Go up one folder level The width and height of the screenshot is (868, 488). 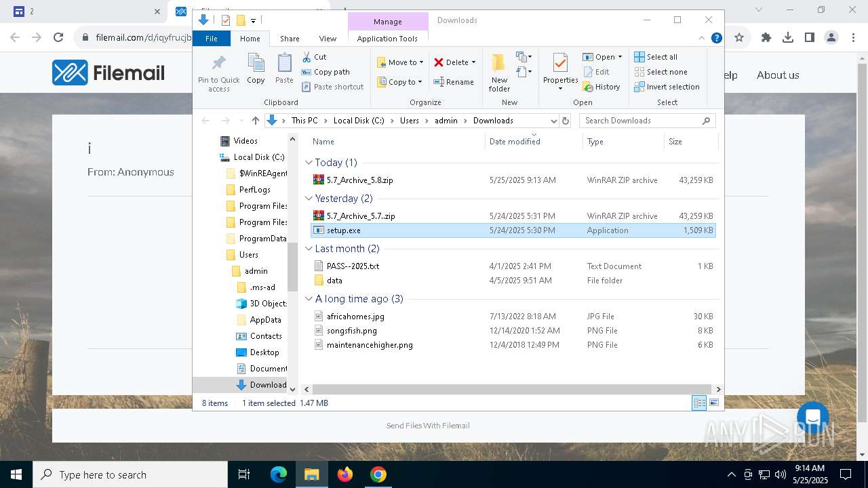click(x=255, y=121)
